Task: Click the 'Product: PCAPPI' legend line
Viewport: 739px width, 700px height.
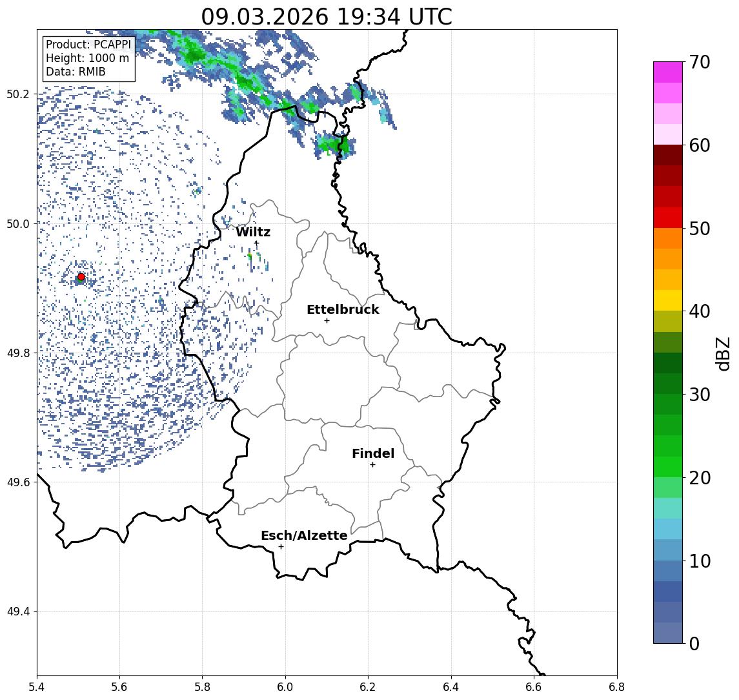Action: [88, 45]
